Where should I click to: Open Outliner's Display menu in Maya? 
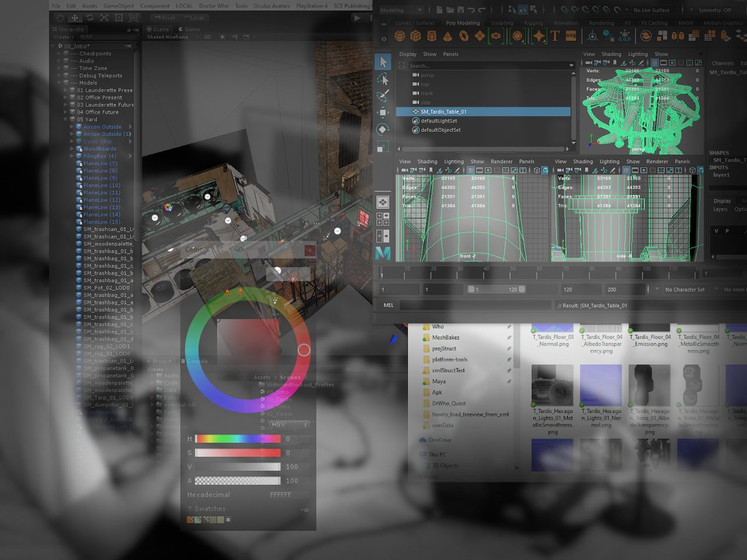coord(408,54)
